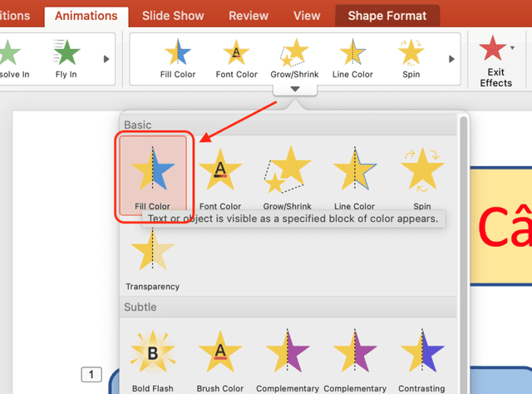Screen dimensions: 532x394
Task: Switch to the Animations tab
Action: click(x=86, y=16)
